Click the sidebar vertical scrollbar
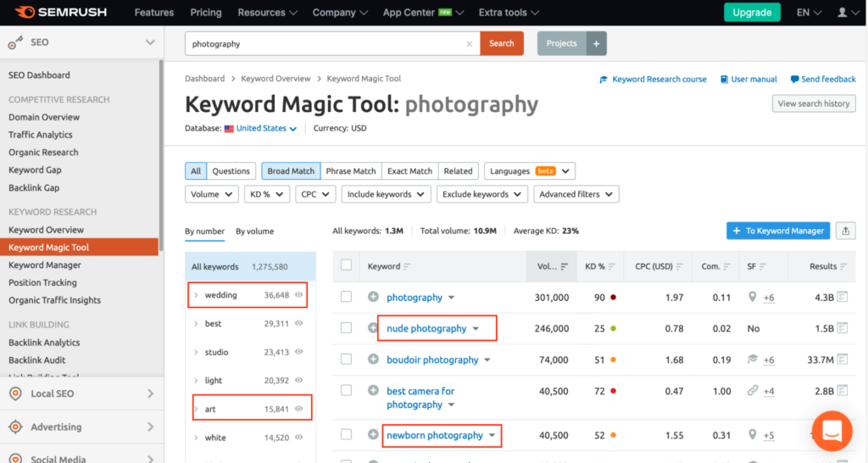This screenshot has width=868, height=463. tap(161, 155)
